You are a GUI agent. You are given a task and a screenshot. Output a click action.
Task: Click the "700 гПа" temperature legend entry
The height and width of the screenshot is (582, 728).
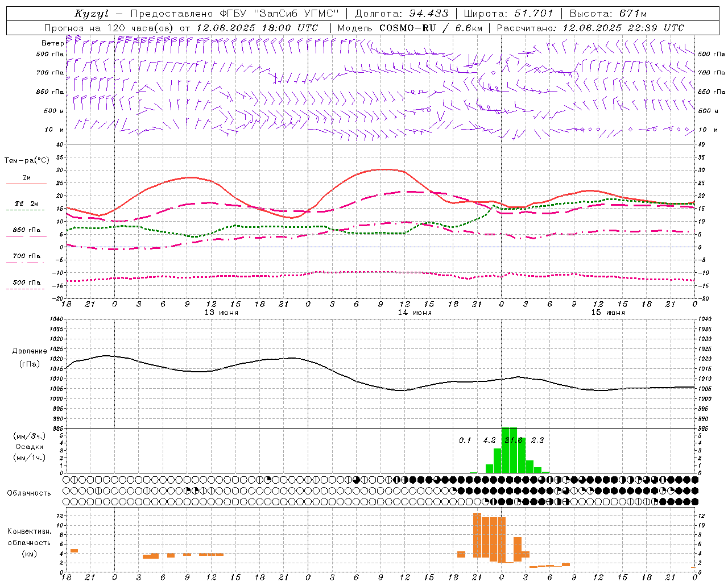(x=27, y=256)
